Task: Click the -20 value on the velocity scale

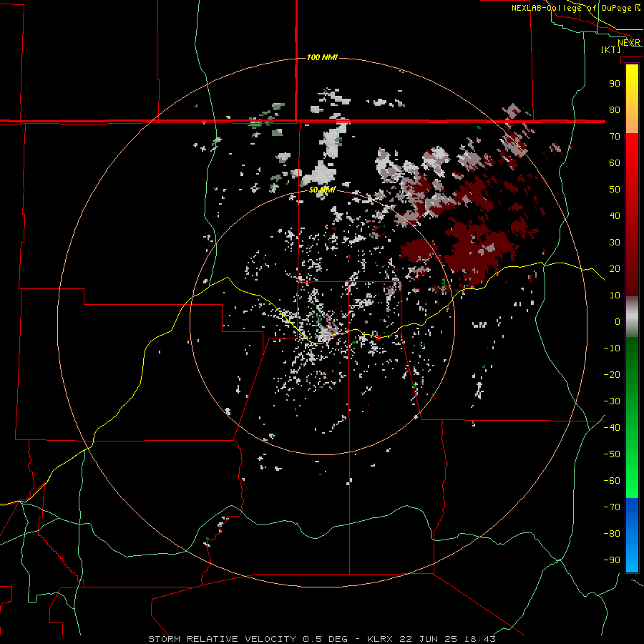Action: [612, 374]
